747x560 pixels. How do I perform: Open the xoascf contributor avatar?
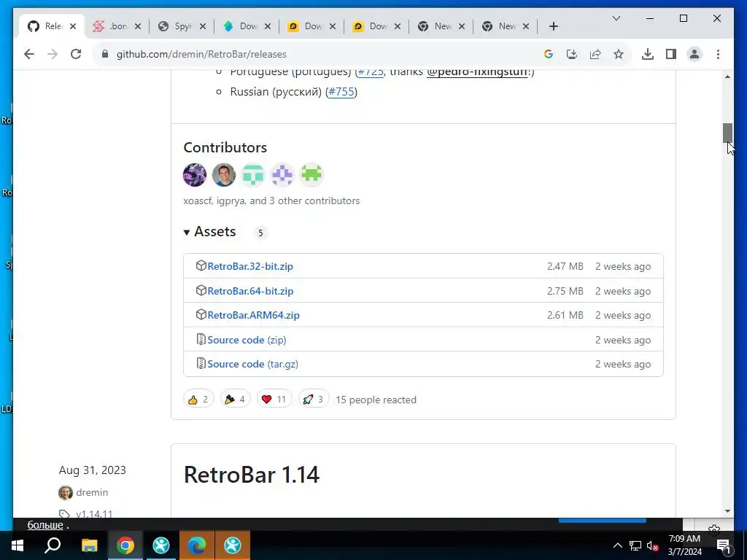[195, 175]
